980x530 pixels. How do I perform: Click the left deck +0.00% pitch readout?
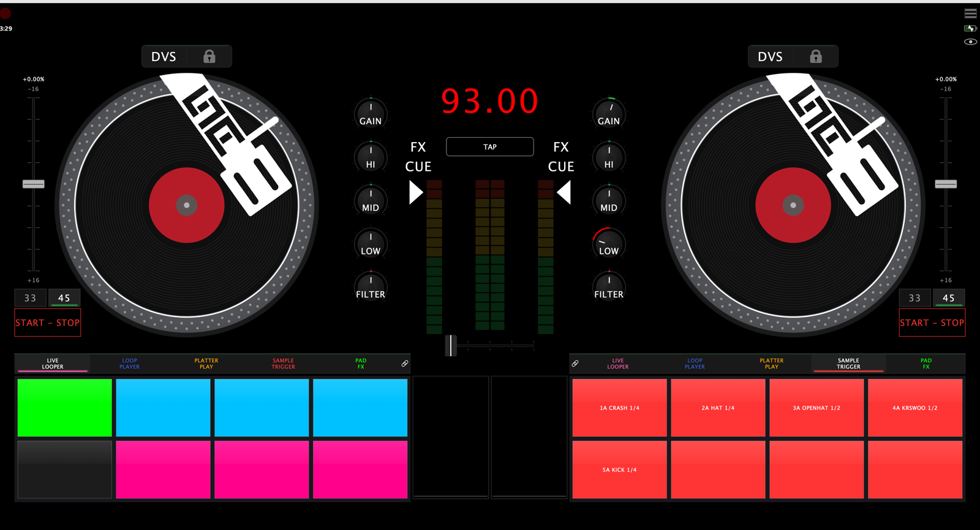pos(34,79)
